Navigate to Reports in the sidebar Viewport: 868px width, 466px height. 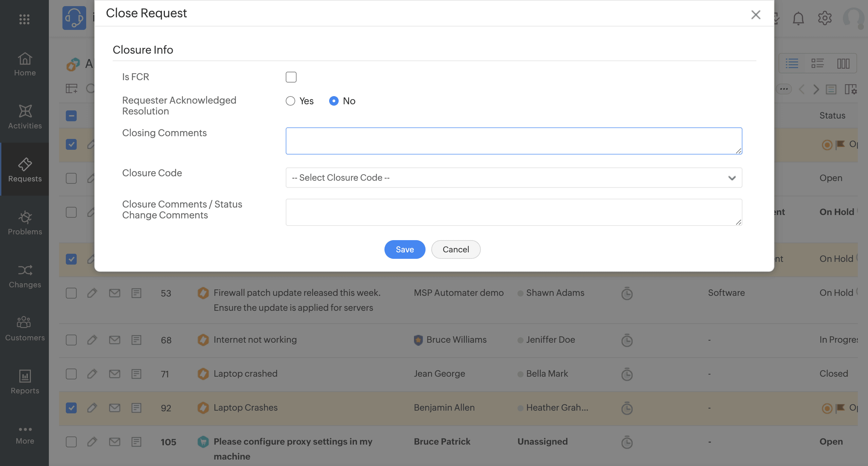(x=25, y=382)
